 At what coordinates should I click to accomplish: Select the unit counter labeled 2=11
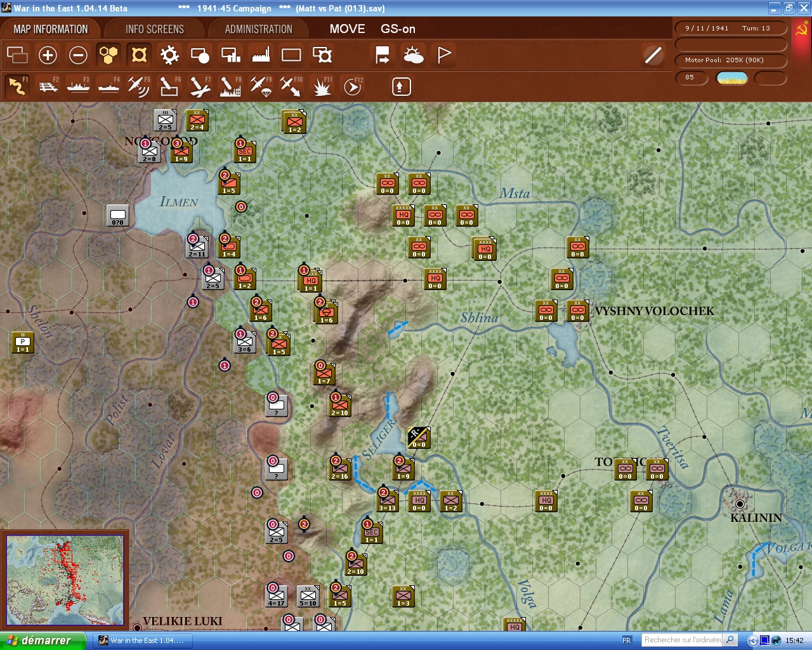pyautogui.click(x=197, y=247)
